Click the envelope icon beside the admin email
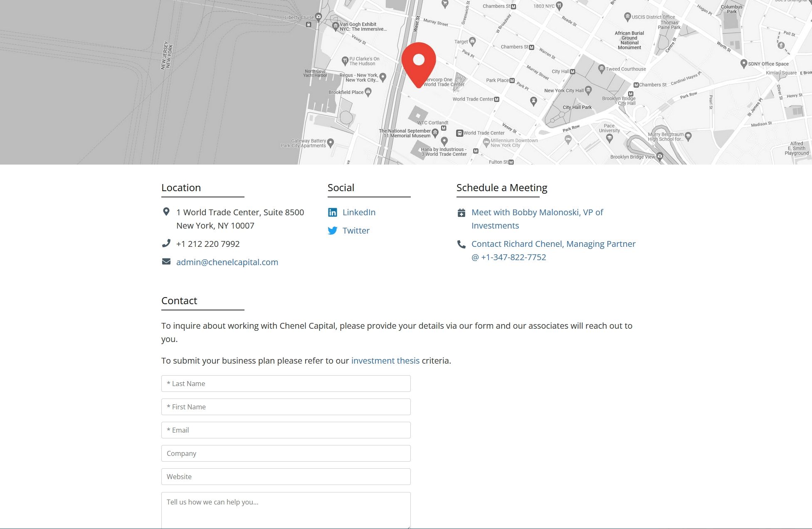Viewport: 812px width, 529px height. tap(166, 261)
